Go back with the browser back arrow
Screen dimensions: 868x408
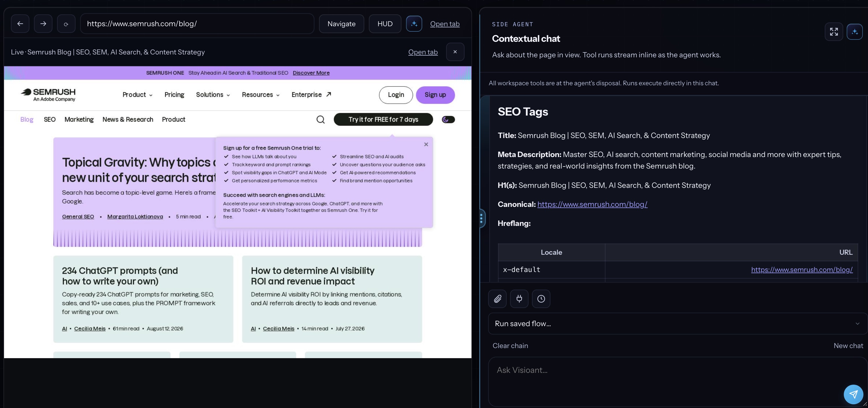(x=20, y=24)
